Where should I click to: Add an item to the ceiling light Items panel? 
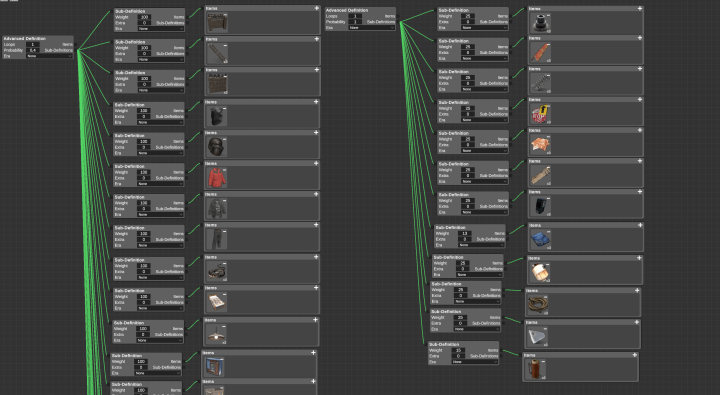point(315,320)
